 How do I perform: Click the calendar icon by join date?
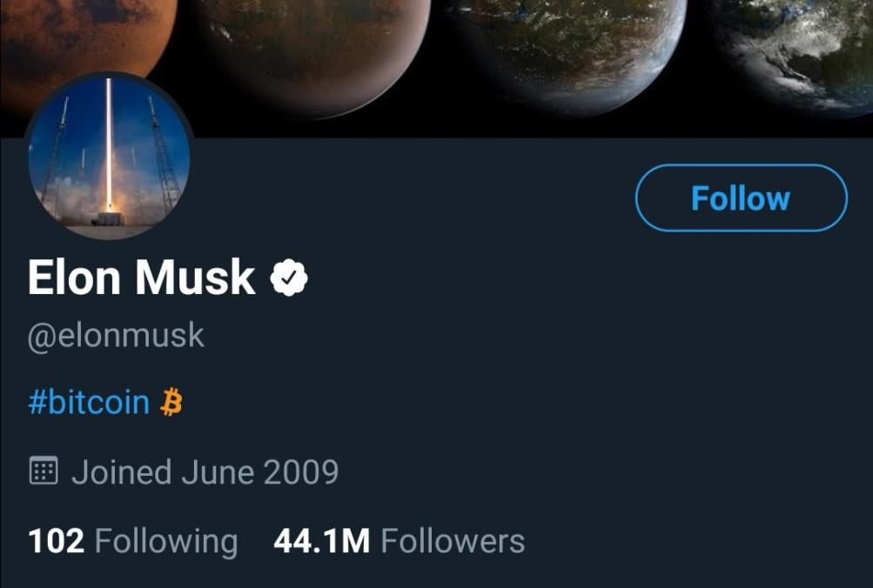(44, 471)
